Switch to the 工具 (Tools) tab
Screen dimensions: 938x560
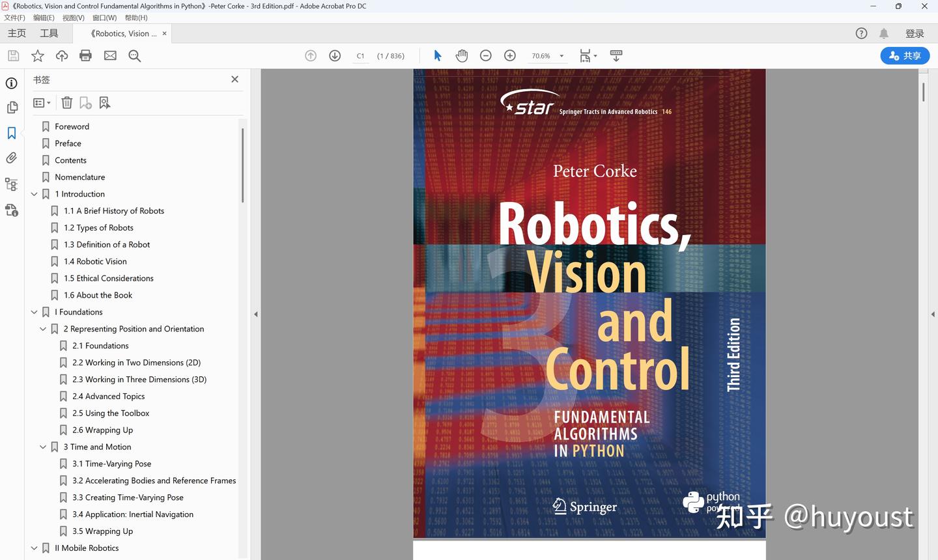click(x=48, y=33)
